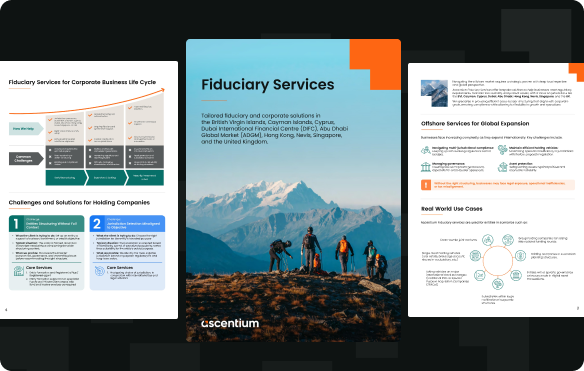Click the Cross-border joint ventures circle icon
The height and width of the screenshot is (371, 584).
click(488, 240)
